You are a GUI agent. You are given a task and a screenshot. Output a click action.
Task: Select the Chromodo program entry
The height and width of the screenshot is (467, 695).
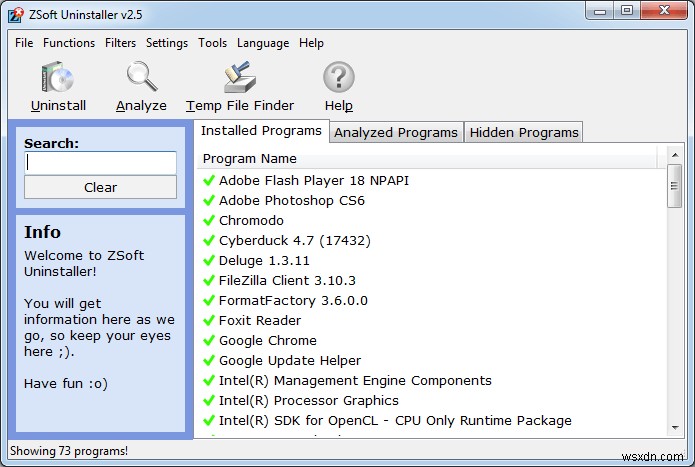point(251,220)
